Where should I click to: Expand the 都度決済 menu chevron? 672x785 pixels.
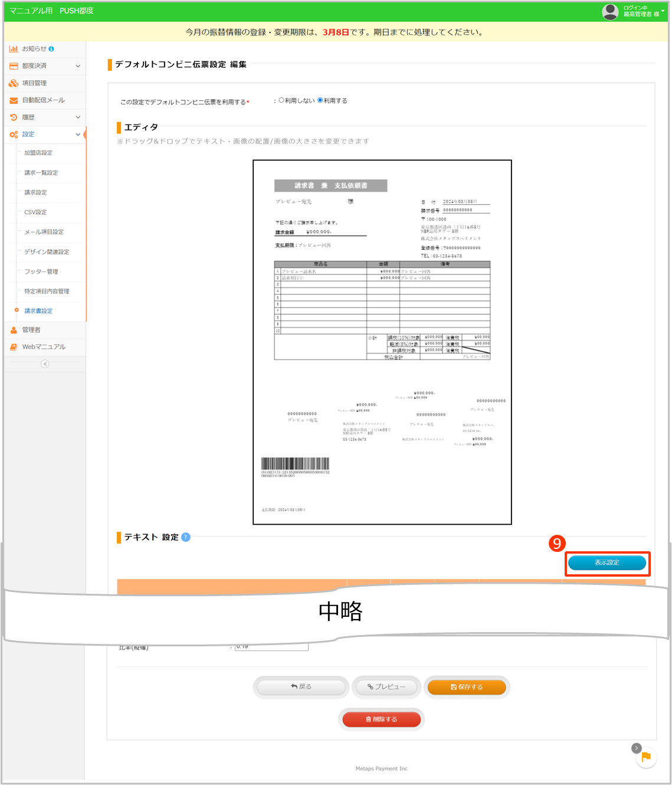[x=77, y=66]
